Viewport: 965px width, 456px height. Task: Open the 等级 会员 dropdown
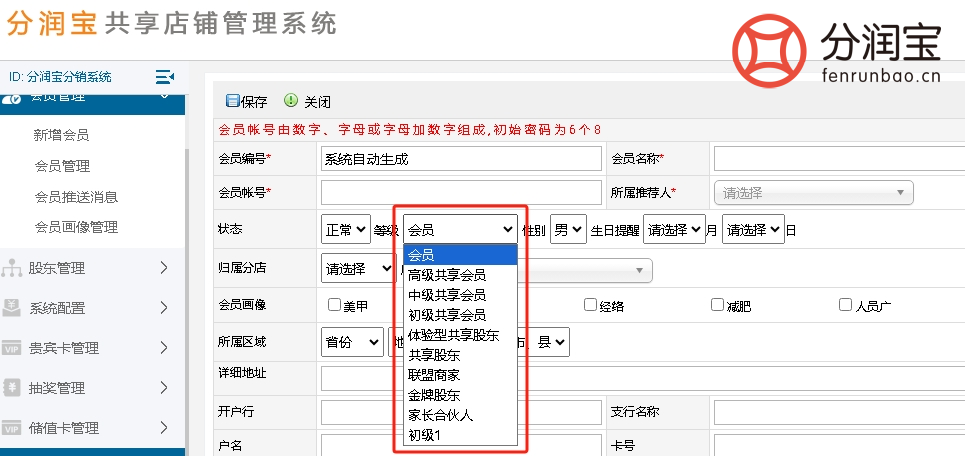(x=460, y=230)
